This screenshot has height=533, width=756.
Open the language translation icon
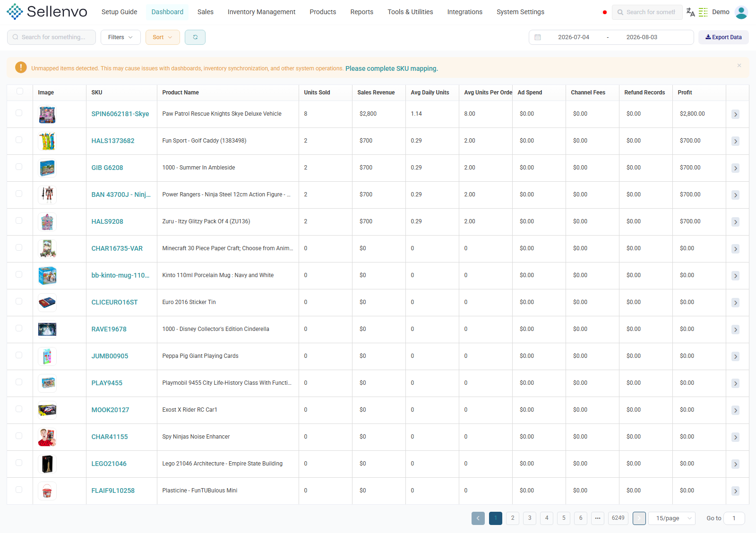pos(690,12)
